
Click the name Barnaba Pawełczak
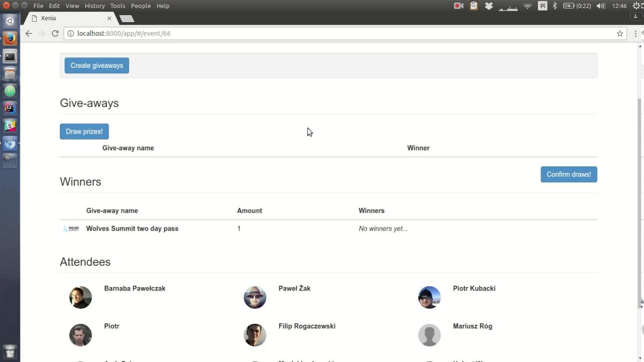(135, 288)
